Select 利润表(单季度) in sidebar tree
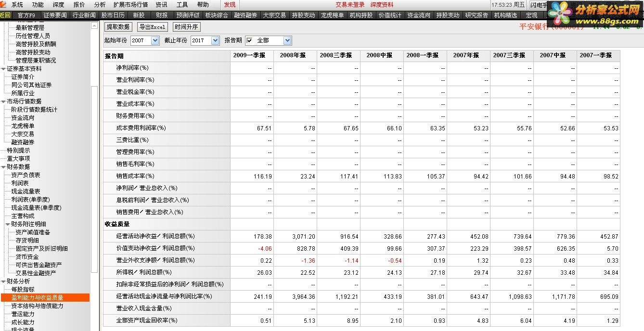Screen dimensions: 644x331 (30, 200)
